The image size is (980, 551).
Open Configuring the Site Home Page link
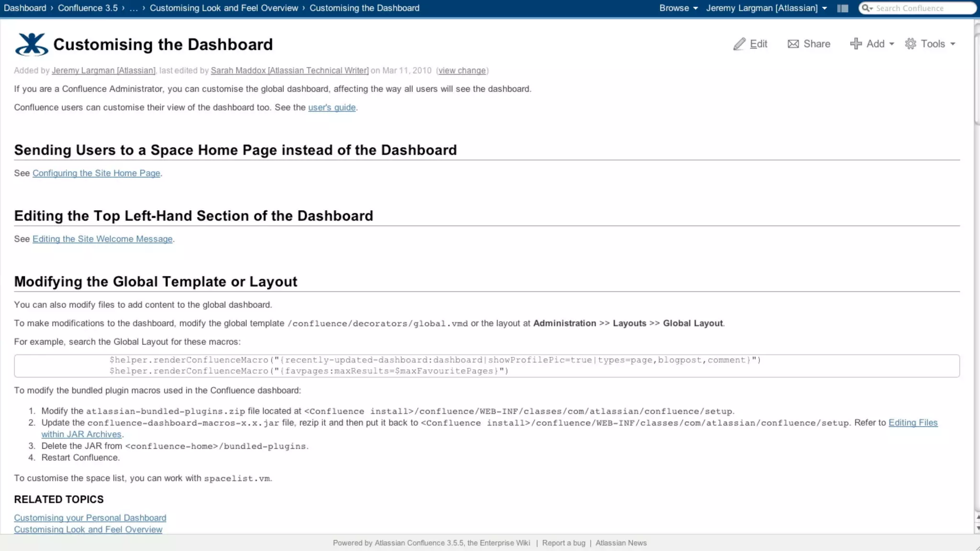click(96, 173)
